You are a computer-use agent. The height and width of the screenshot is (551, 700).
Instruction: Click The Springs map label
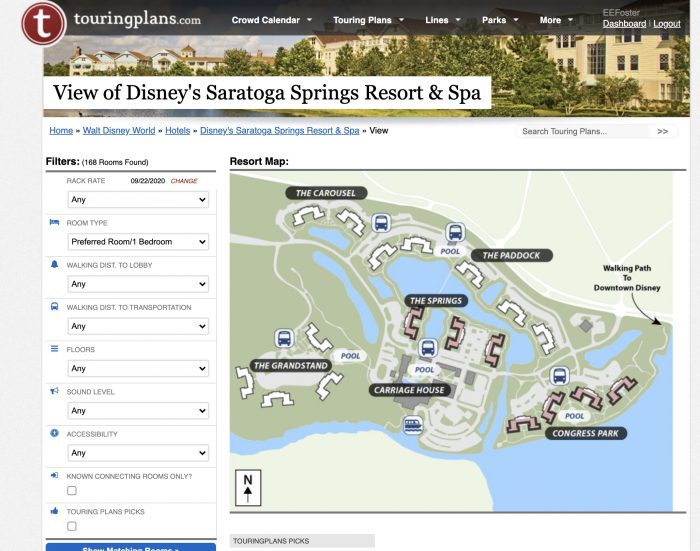(436, 301)
